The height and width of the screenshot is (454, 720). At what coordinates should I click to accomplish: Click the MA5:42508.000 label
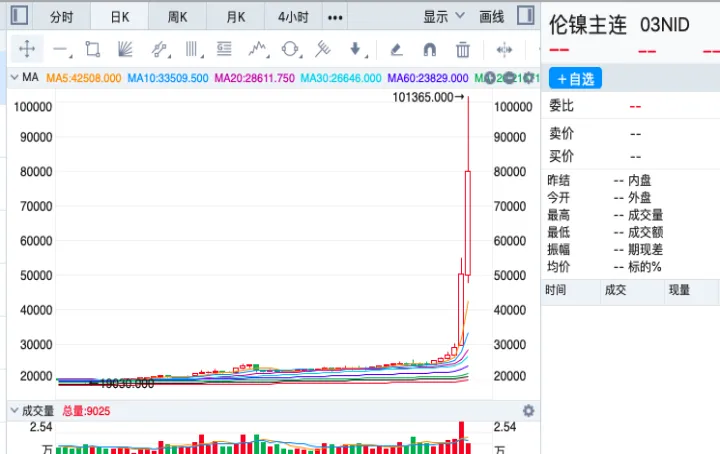click(84, 78)
